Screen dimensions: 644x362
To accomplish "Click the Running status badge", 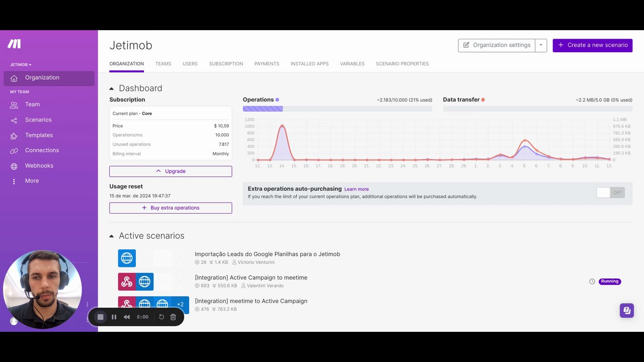I will (610, 282).
